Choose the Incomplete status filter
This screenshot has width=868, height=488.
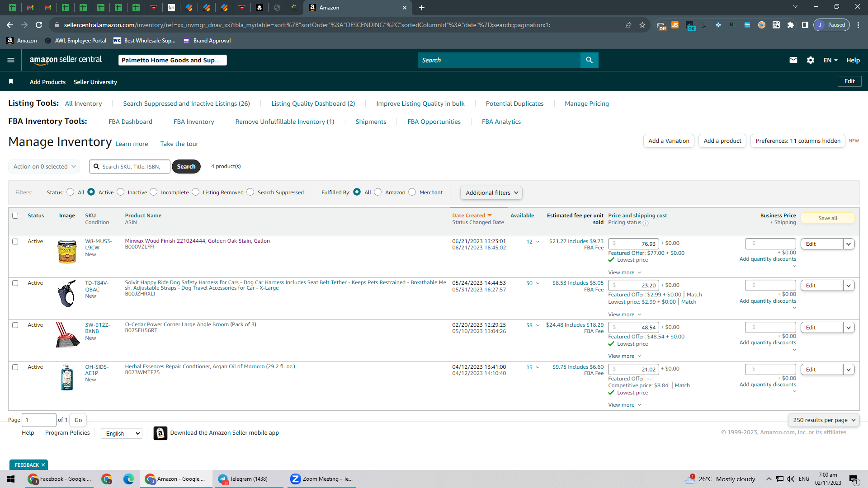point(154,192)
